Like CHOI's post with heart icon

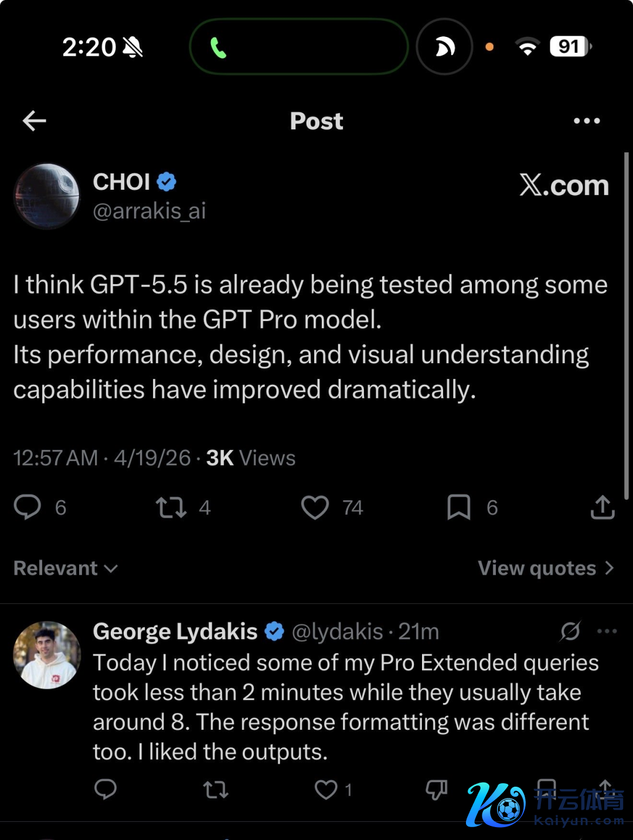tap(315, 507)
